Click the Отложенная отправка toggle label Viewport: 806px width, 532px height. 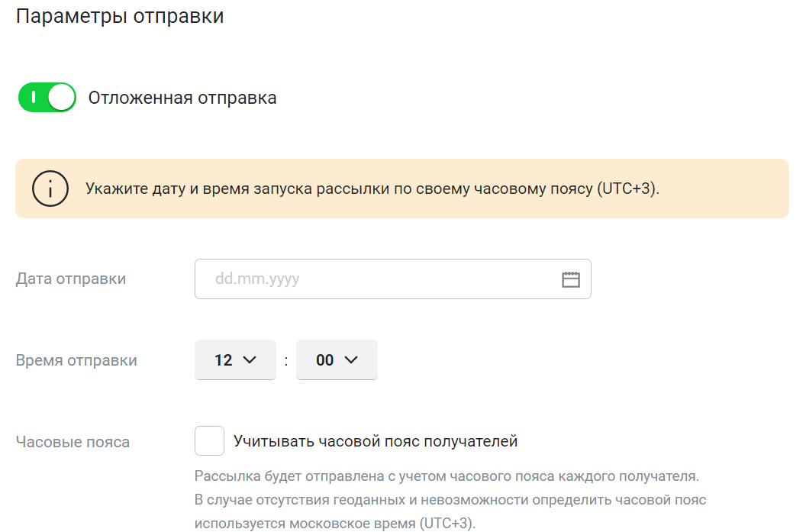182,98
